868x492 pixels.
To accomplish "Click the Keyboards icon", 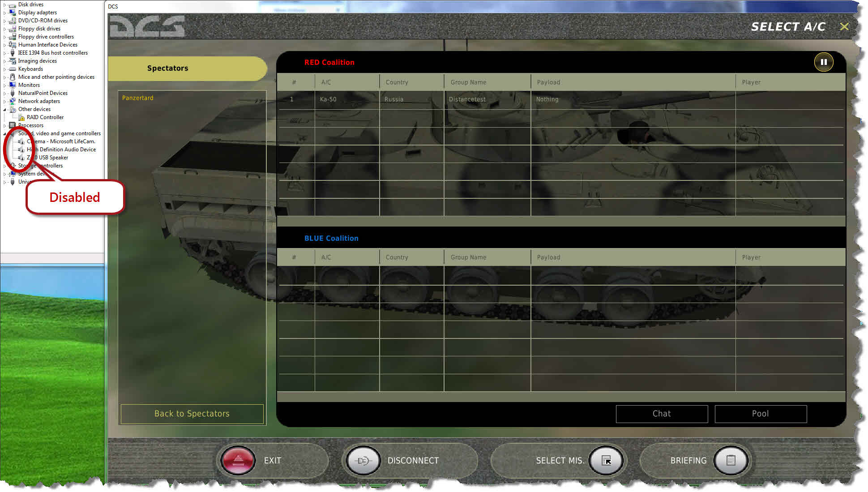I will 13,69.
